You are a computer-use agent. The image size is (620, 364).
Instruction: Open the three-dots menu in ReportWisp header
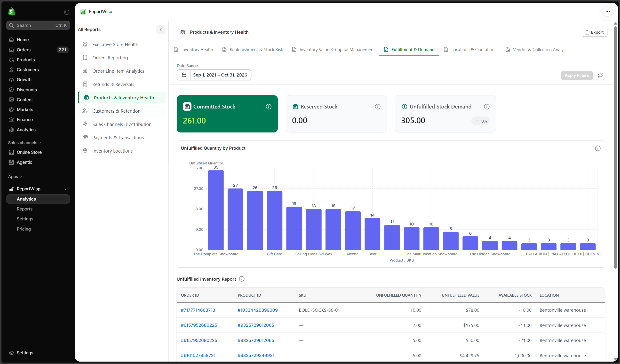coord(607,11)
